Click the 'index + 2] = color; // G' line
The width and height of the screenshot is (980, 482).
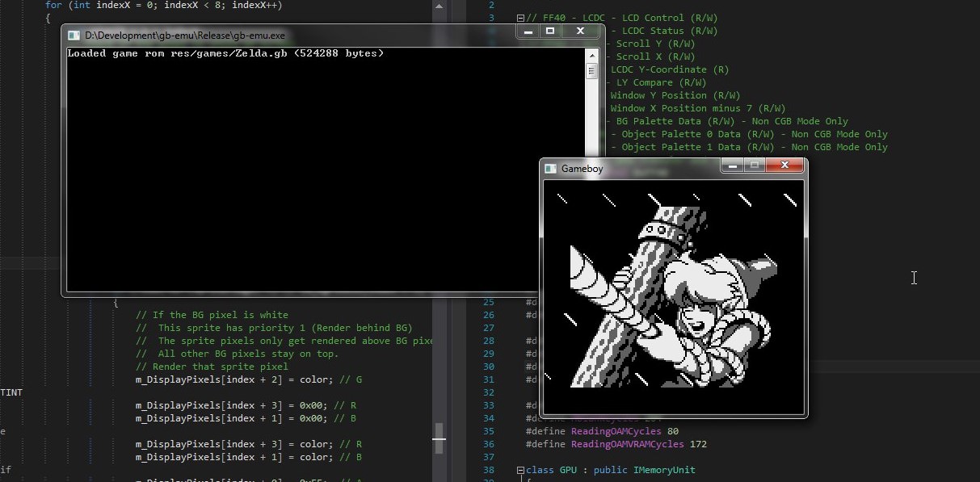click(x=249, y=379)
